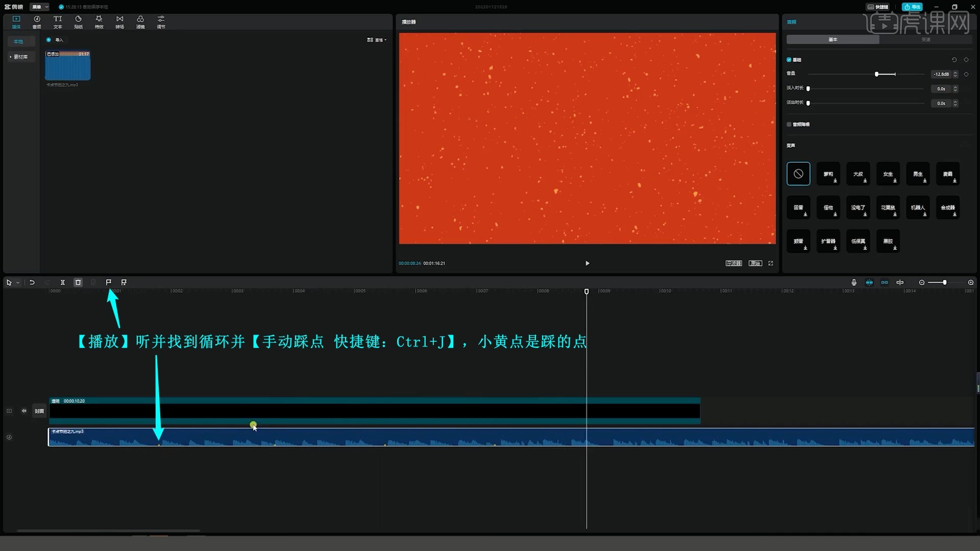Screen dimensions: 980x551
Task: Toggle the 基础 checkbox
Action: 789,60
